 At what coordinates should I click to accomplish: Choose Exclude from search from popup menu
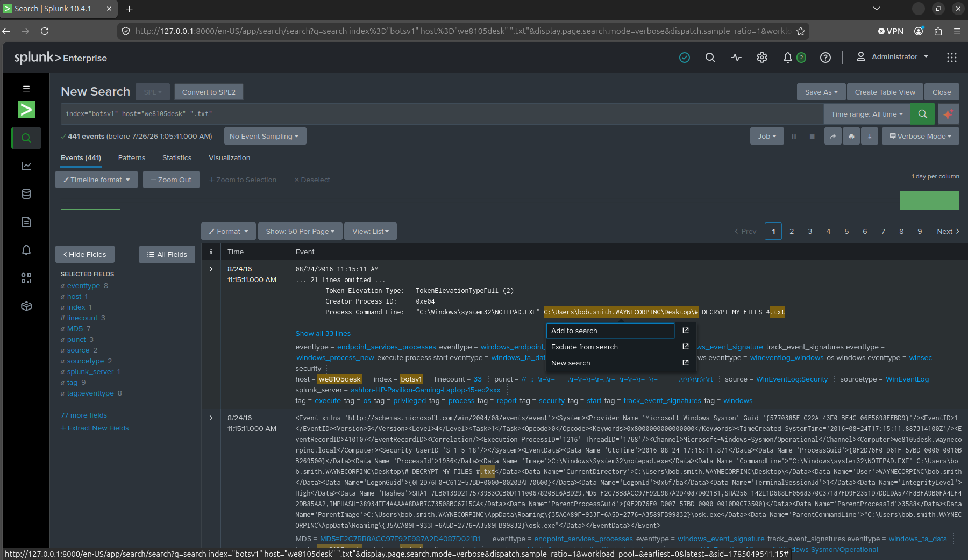point(610,347)
